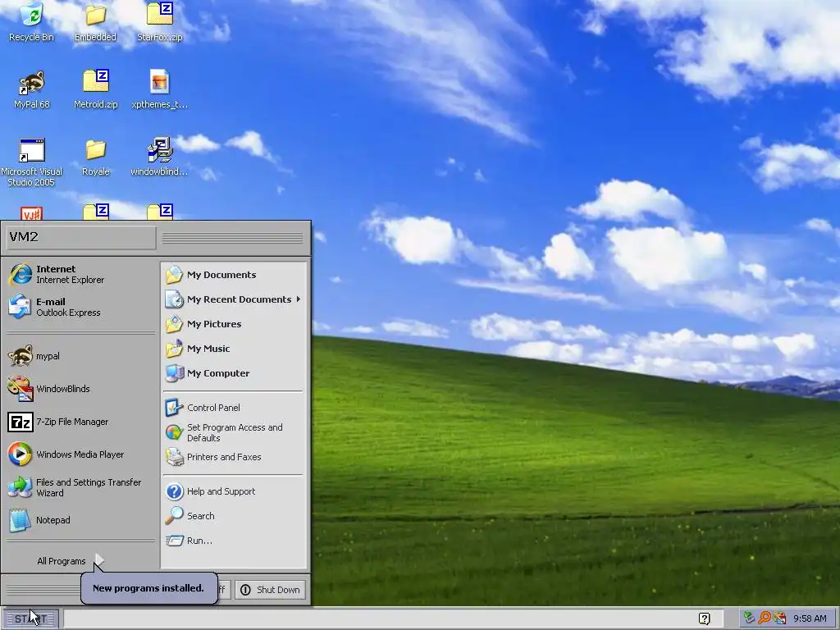This screenshot has height=630, width=840.
Task: Open Internet Explorer from the Start menu
Action: coord(80,274)
